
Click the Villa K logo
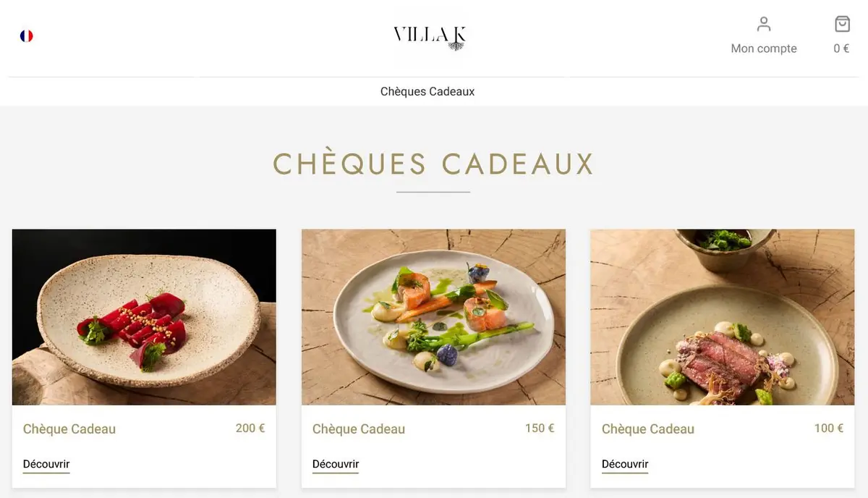tap(430, 37)
